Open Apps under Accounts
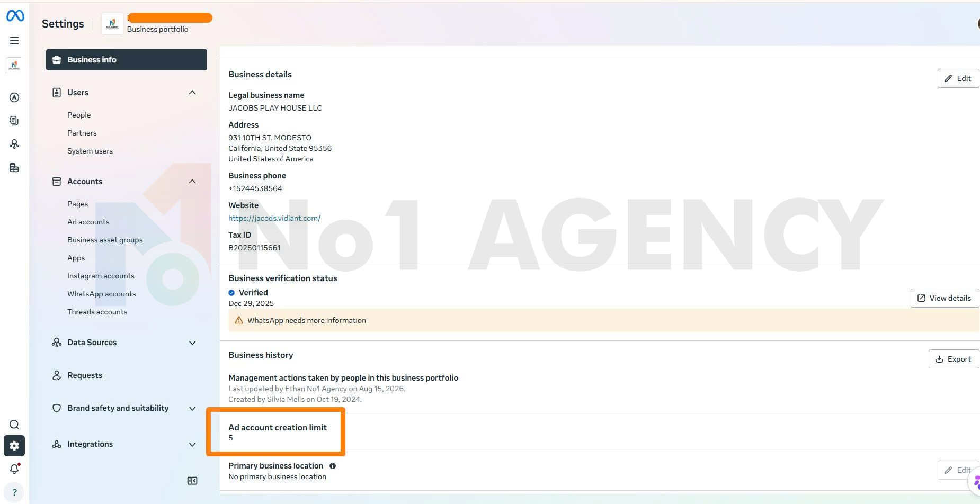The width and height of the screenshot is (980, 504). click(76, 258)
